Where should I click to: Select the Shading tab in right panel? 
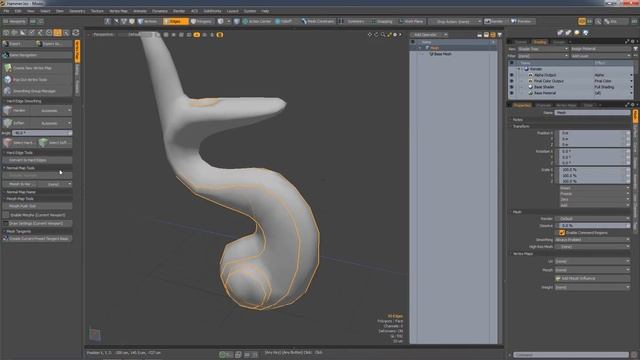point(540,42)
